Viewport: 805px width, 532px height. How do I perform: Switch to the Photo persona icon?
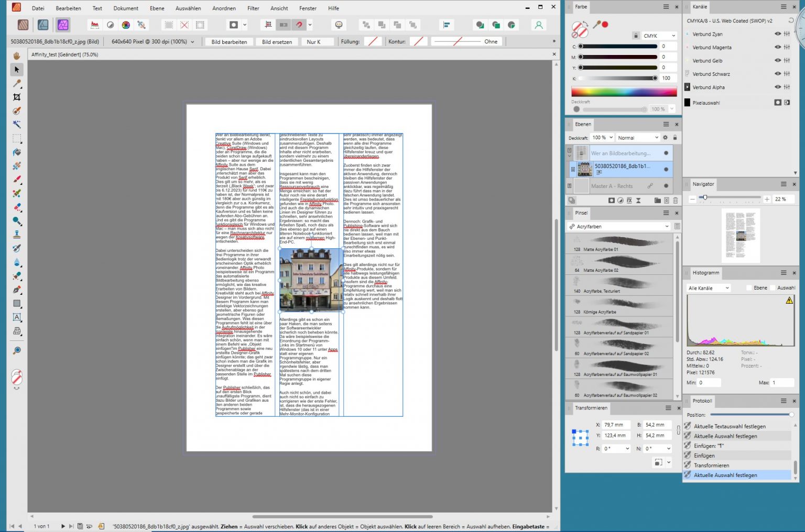tap(63, 25)
